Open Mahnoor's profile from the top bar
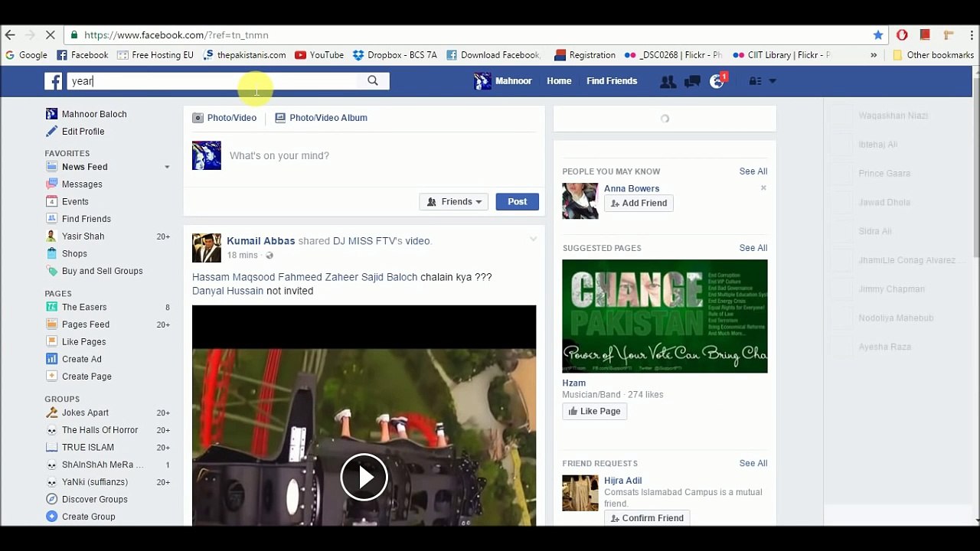 pos(503,81)
